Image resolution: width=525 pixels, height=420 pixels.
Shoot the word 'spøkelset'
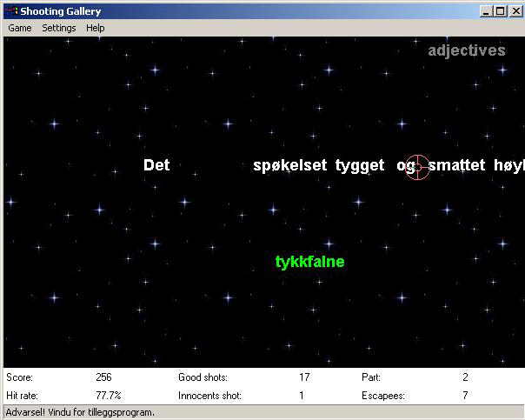tap(289, 165)
